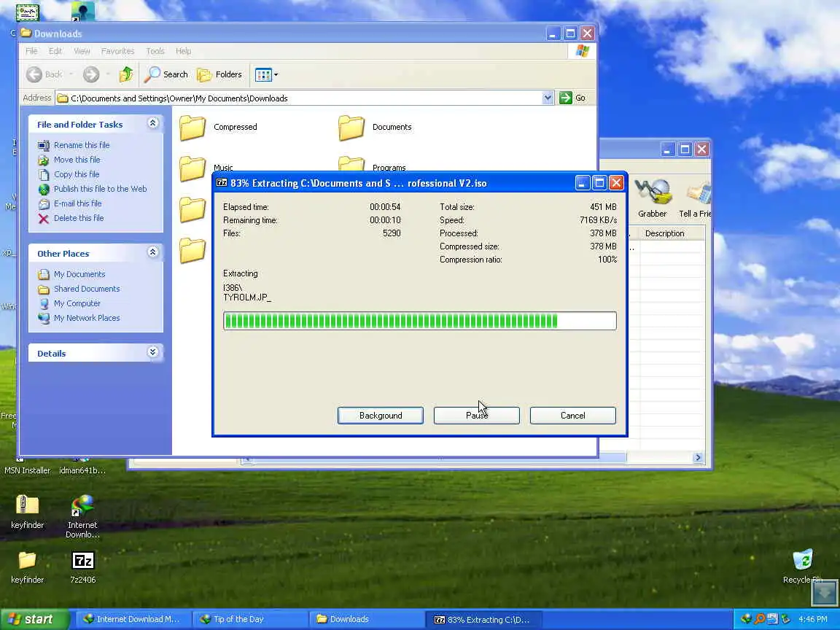Select the Music folder icon
This screenshot has width=840, height=630.
[192, 168]
